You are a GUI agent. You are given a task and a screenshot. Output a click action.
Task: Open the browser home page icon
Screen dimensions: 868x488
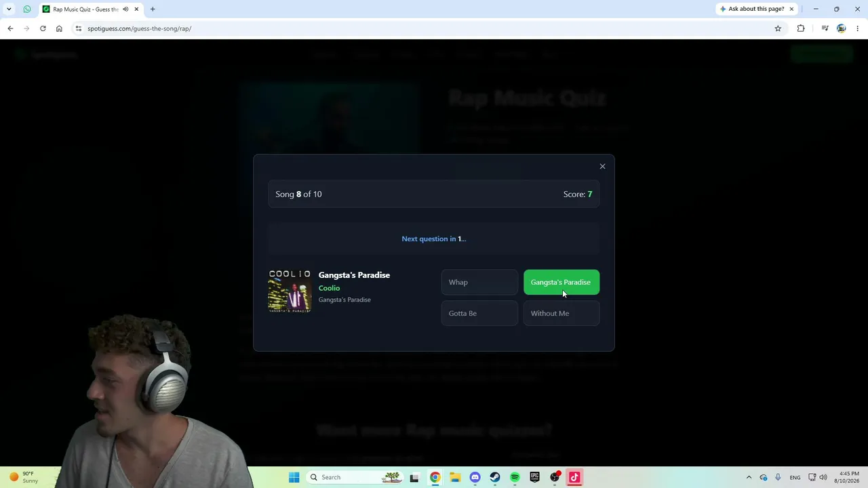(59, 28)
